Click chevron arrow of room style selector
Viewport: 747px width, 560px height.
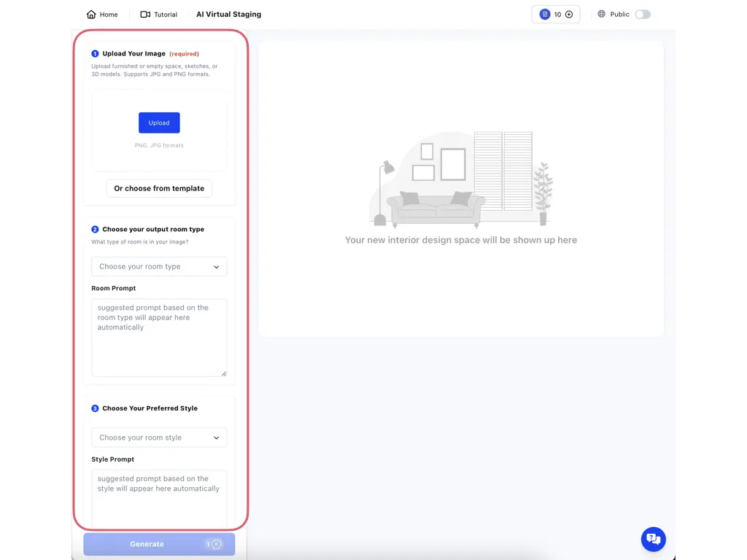[217, 438]
